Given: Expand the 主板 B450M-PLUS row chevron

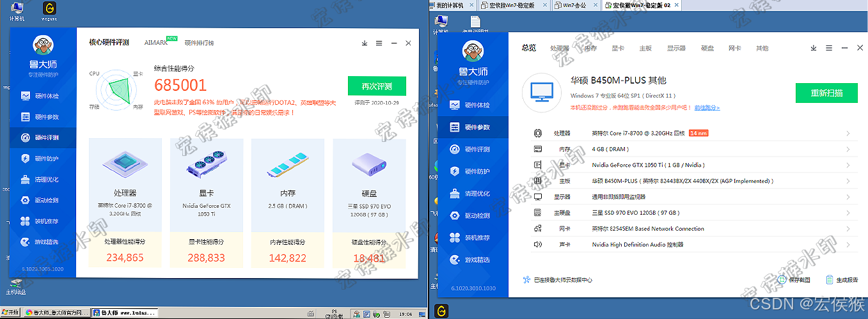Looking at the screenshot, I should pos(848,181).
